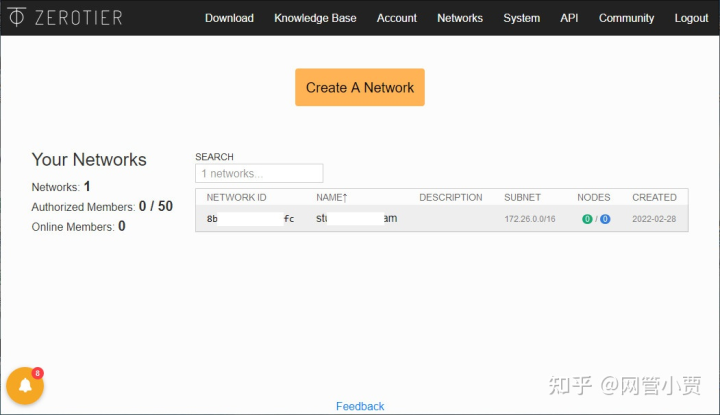Sort by DESCRIPTION column header
The image size is (720, 415).
450,197
